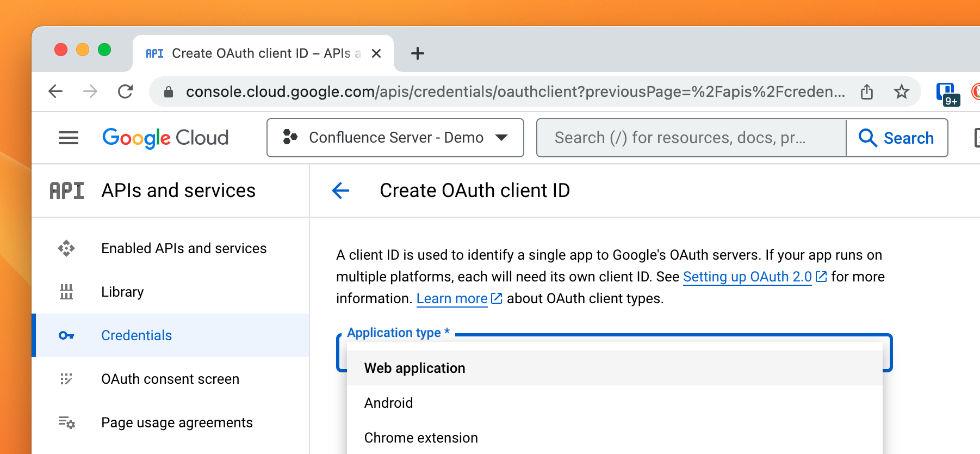Click the browser reload icon
Image resolution: width=980 pixels, height=454 pixels.
[126, 91]
